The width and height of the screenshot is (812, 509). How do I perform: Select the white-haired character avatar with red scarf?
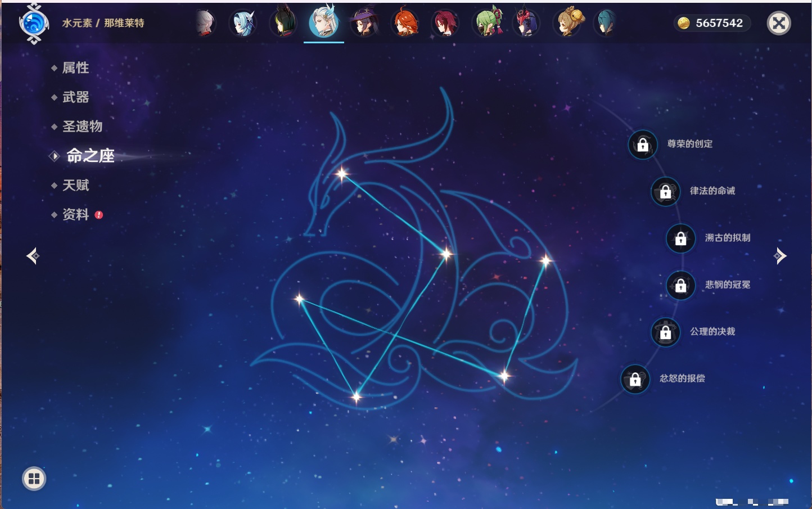[205, 23]
